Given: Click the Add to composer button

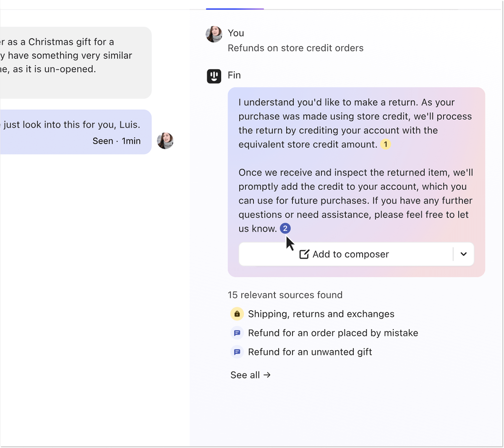Looking at the screenshot, I should click(345, 254).
